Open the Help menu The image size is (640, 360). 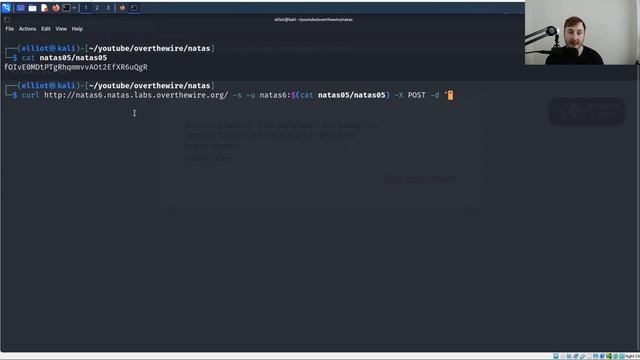[77, 29]
